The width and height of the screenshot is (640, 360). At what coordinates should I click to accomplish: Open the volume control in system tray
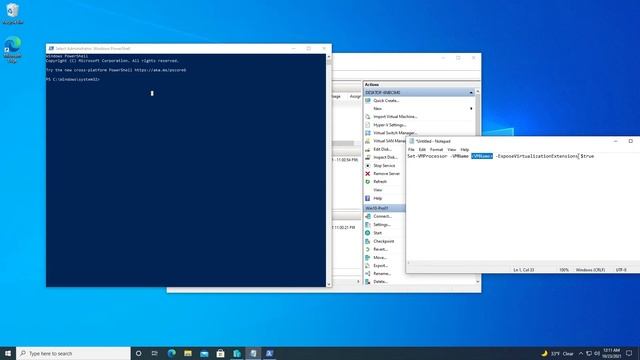coord(597,353)
